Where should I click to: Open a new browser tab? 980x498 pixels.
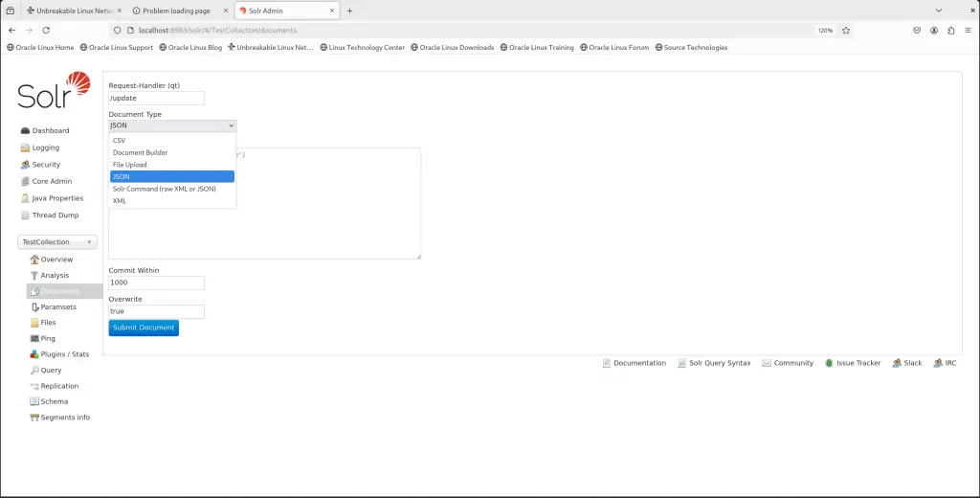(x=349, y=11)
